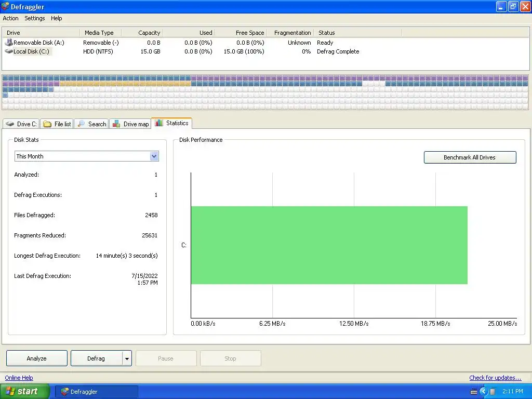Click the bar chart icon on Statistics tab
The image size is (532, 399).
tap(159, 123)
